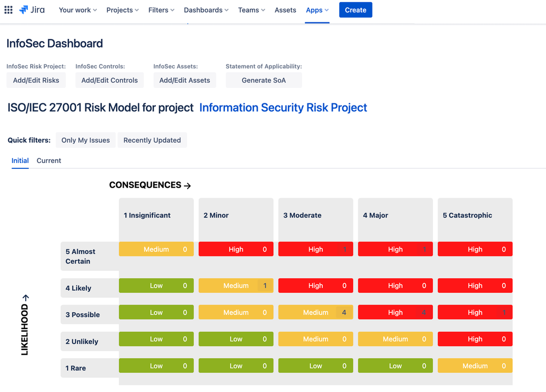The height and width of the screenshot is (392, 546).
Task: Select the Initial tab
Action: pos(20,160)
